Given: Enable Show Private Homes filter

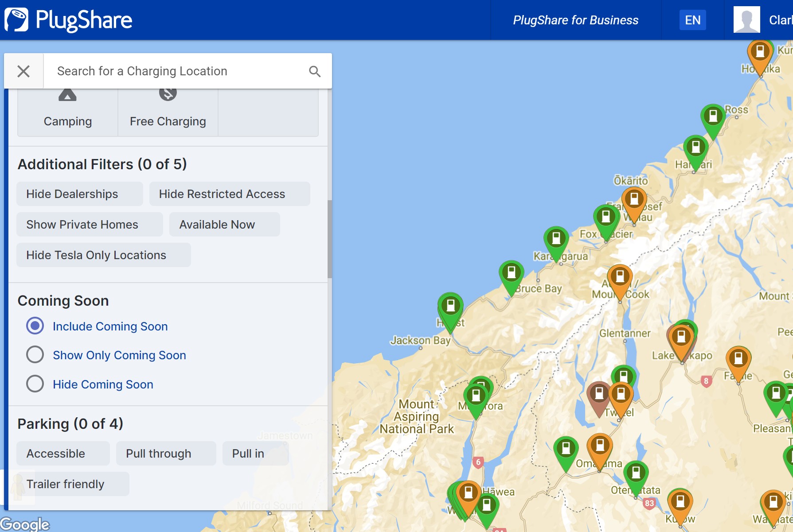Looking at the screenshot, I should [90, 225].
